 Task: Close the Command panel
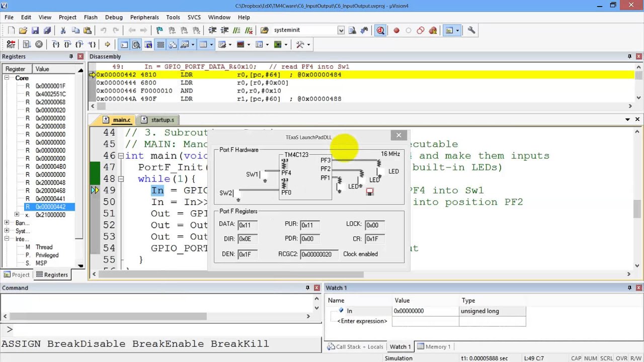pos(316,288)
